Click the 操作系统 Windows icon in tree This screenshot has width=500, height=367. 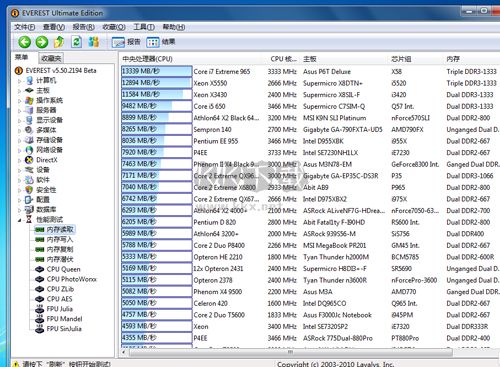point(29,100)
